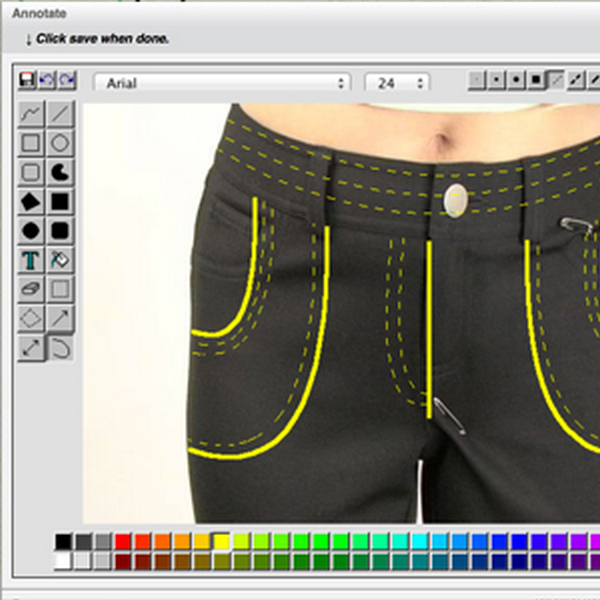Select the filled square tool
Screen dimensions: 600x600
60,201
